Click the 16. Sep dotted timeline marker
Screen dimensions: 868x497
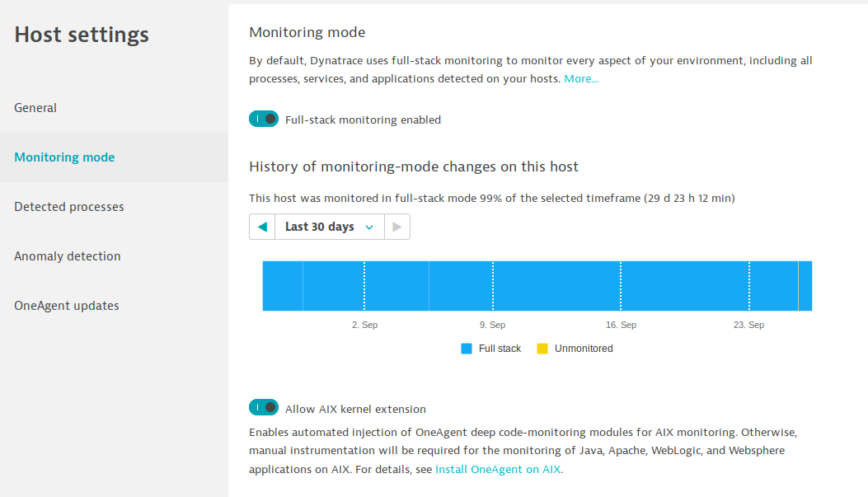(x=621, y=286)
